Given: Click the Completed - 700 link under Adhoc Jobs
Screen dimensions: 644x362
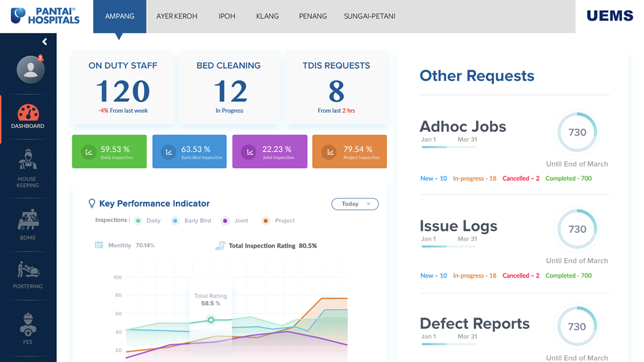Looking at the screenshot, I should [569, 179].
